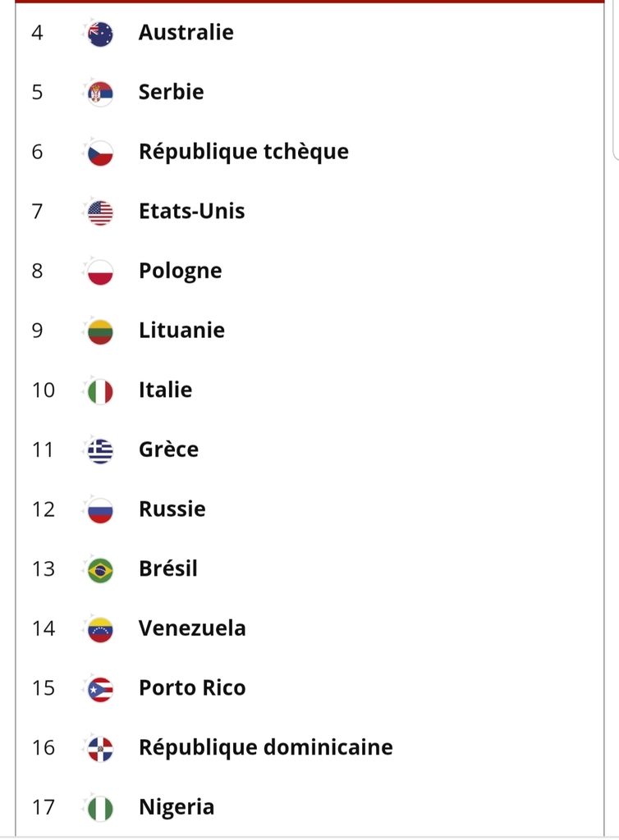Click the Brazil flag icon
The image size is (619, 840).
(x=100, y=571)
